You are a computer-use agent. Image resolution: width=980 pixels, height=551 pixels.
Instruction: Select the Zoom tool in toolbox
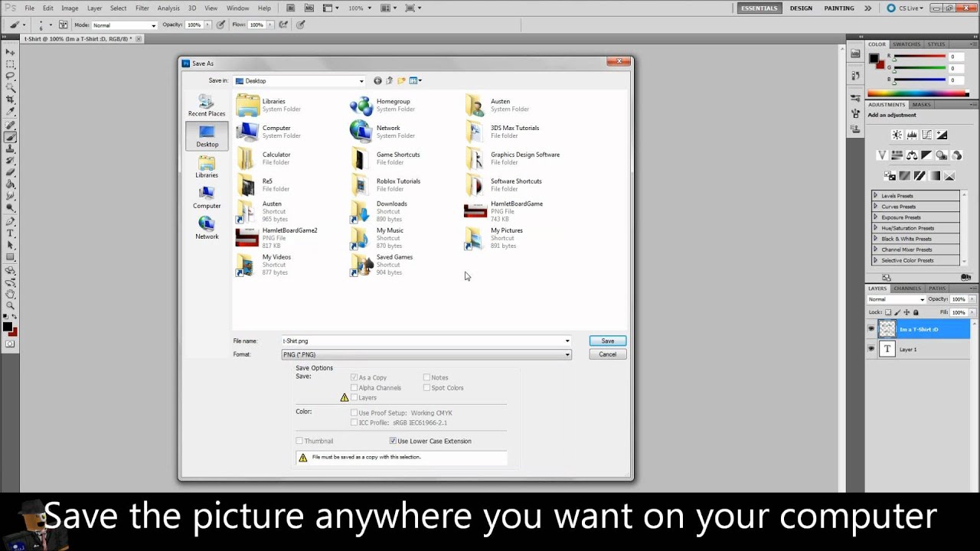coord(11,305)
